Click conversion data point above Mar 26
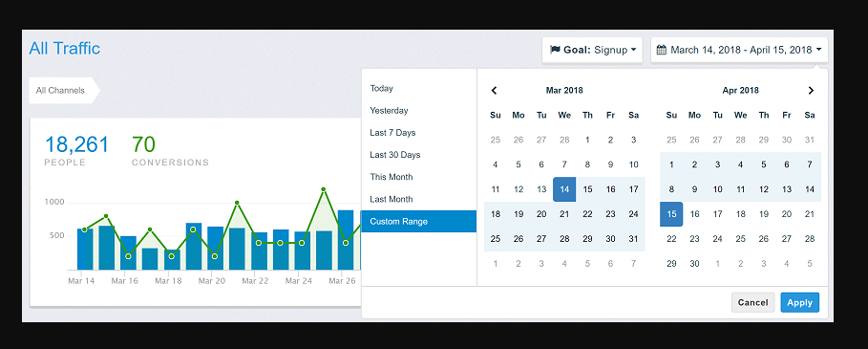Image resolution: width=868 pixels, height=349 pixels. coord(346,243)
